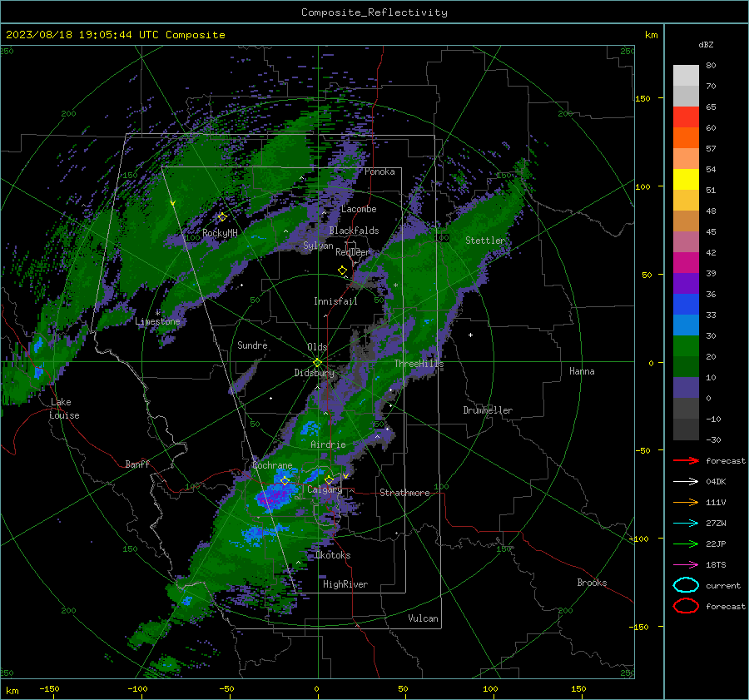749x700 pixels.
Task: Click the yellow diamond marker near RockyMH
Action: coord(222,217)
